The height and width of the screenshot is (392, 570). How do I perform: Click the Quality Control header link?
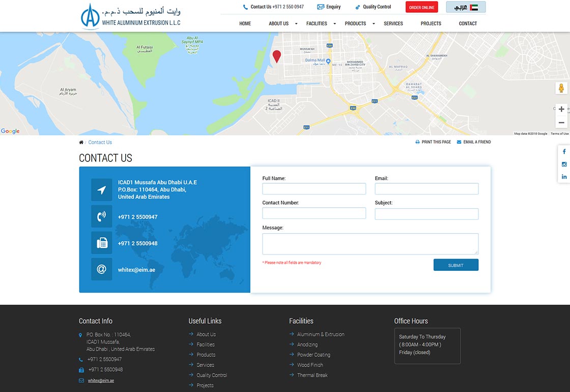tap(377, 7)
